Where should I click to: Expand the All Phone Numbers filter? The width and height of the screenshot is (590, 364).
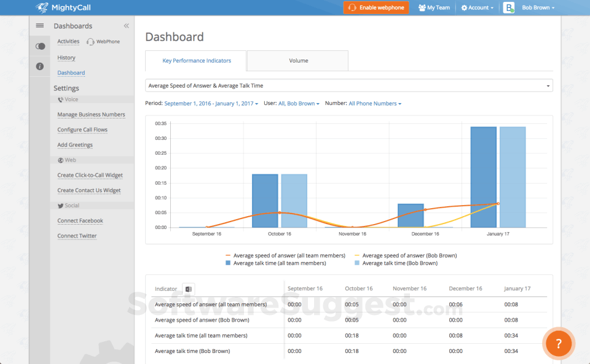(374, 104)
